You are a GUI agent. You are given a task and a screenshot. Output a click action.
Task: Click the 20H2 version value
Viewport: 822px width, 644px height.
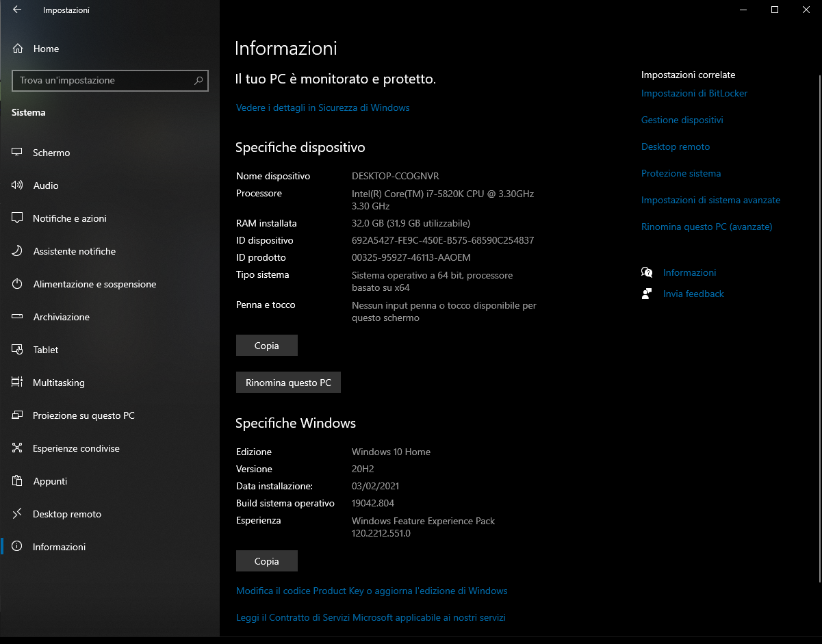tap(363, 469)
